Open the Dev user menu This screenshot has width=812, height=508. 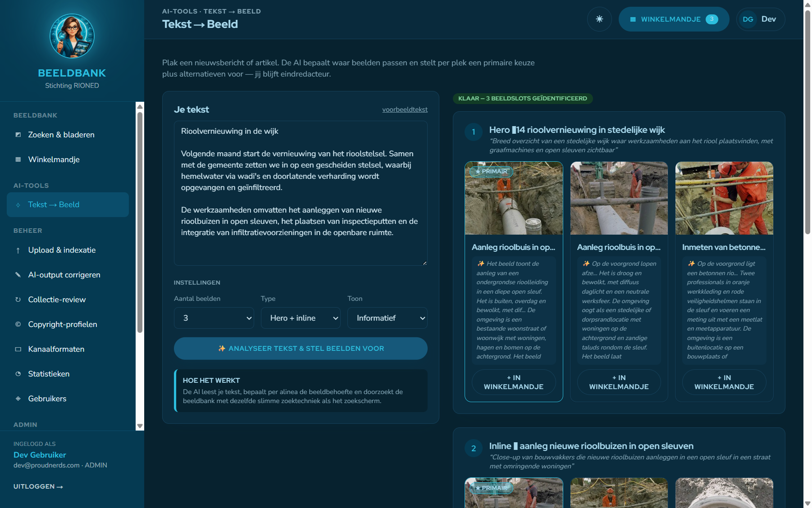click(x=761, y=19)
